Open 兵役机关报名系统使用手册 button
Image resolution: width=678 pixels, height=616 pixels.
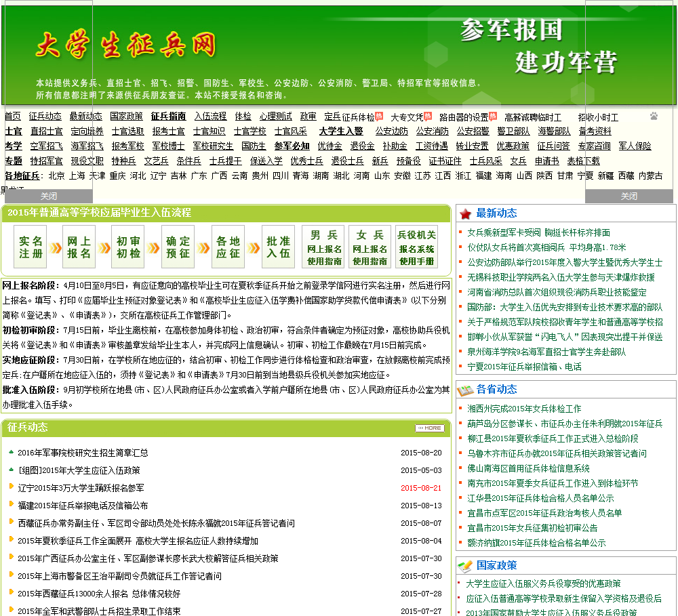point(416,247)
